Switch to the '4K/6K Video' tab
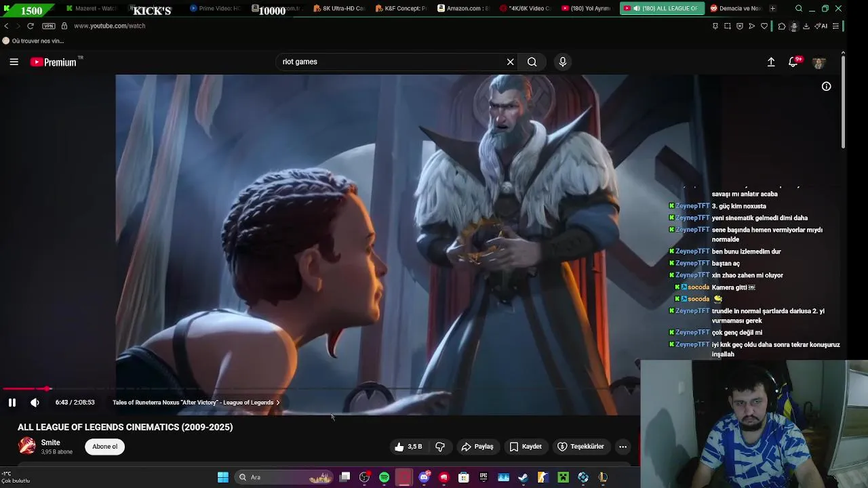The width and height of the screenshot is (868, 488). (x=525, y=9)
